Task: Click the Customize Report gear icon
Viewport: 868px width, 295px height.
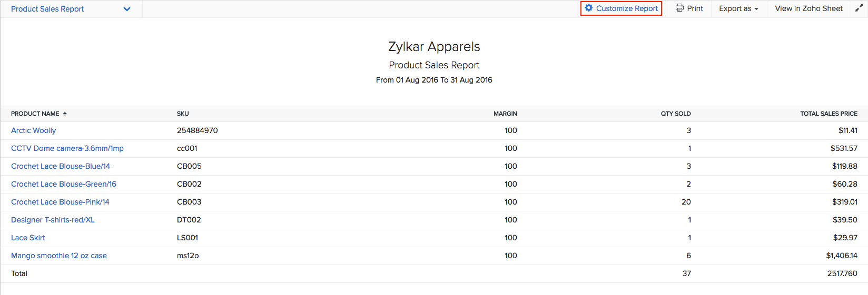Action: 589,8
